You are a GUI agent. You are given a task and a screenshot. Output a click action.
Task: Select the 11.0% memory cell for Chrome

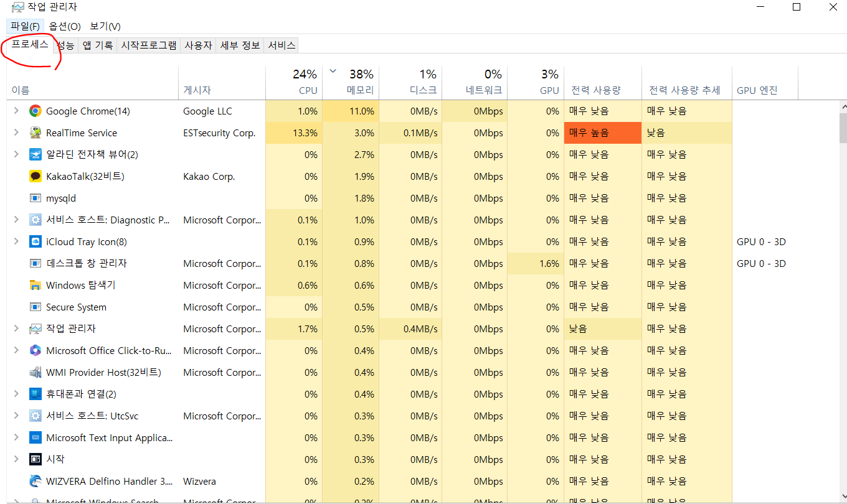(x=351, y=111)
